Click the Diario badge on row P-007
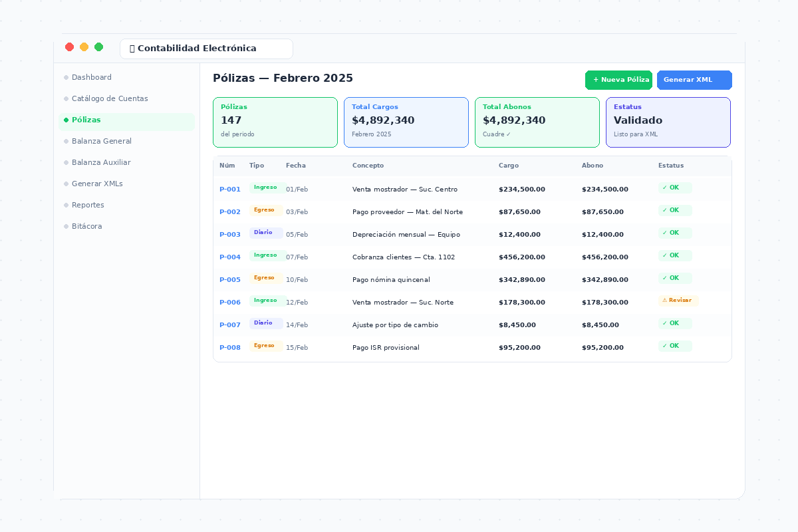 click(x=265, y=323)
